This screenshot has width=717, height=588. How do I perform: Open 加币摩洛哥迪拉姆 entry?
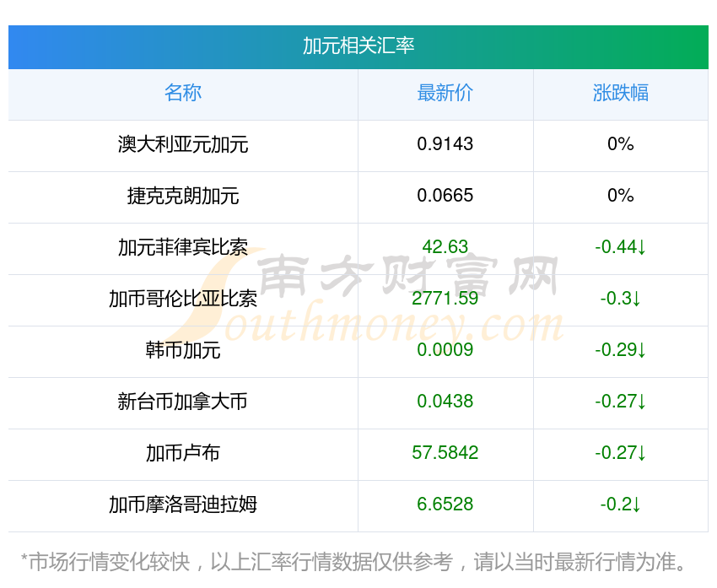coord(183,504)
